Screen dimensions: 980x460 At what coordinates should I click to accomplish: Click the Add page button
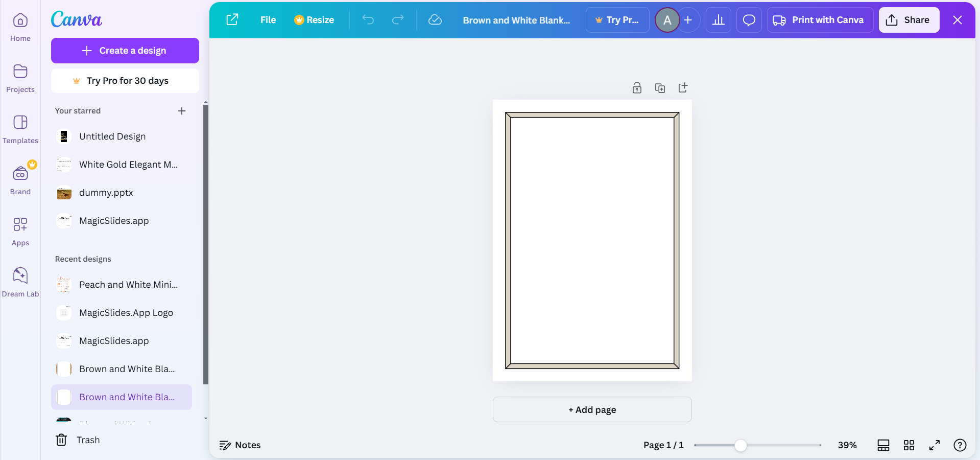592,409
